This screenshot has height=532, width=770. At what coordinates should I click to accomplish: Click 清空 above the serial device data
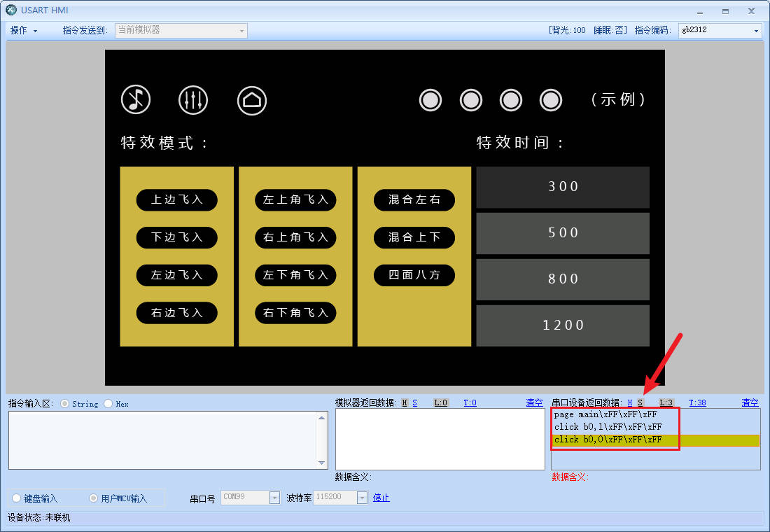click(750, 402)
